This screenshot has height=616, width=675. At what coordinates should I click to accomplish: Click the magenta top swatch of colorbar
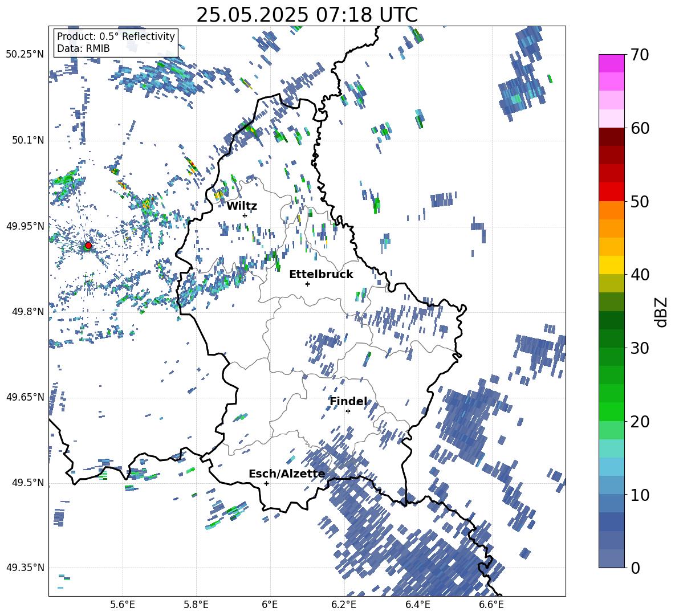click(611, 63)
